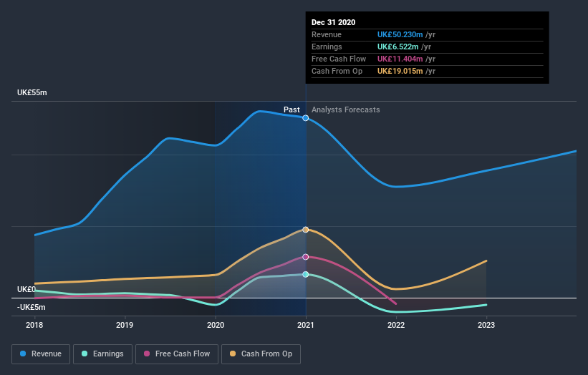
Task: Click the orange Cash From Op data point at 2021
Action: tap(306, 230)
